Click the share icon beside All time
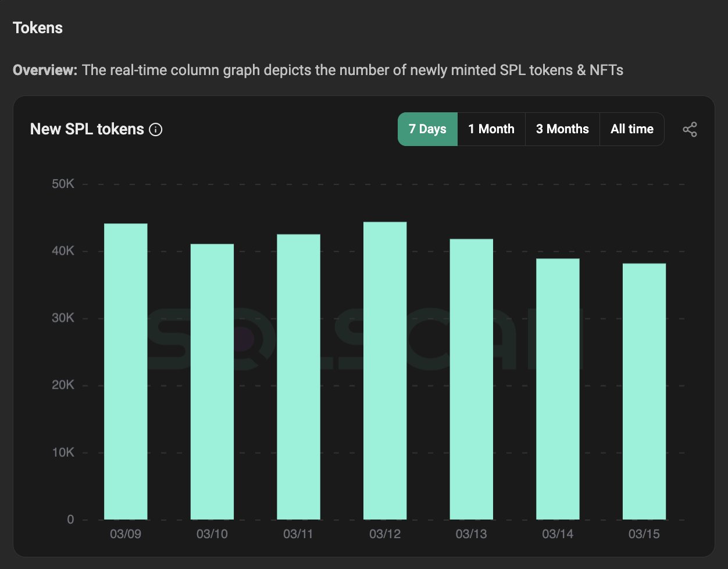 click(x=690, y=129)
